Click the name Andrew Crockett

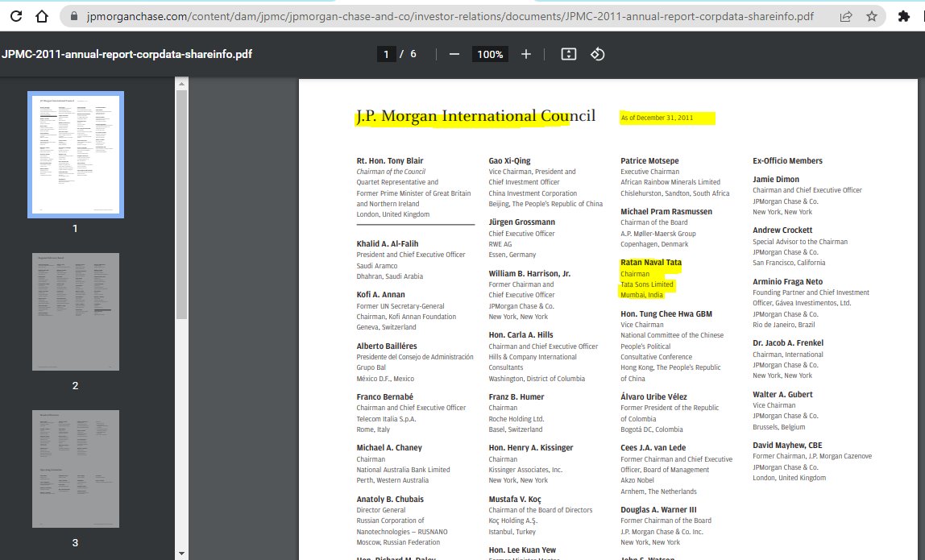pos(782,230)
